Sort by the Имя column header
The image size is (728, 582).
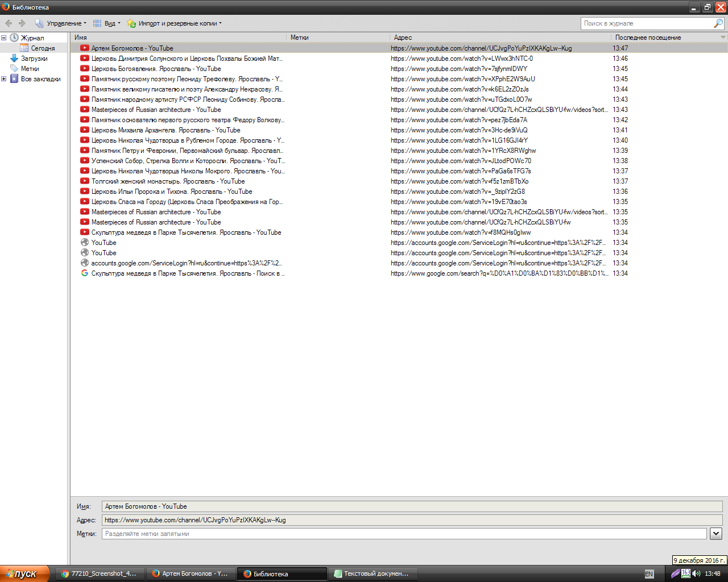tap(179, 38)
